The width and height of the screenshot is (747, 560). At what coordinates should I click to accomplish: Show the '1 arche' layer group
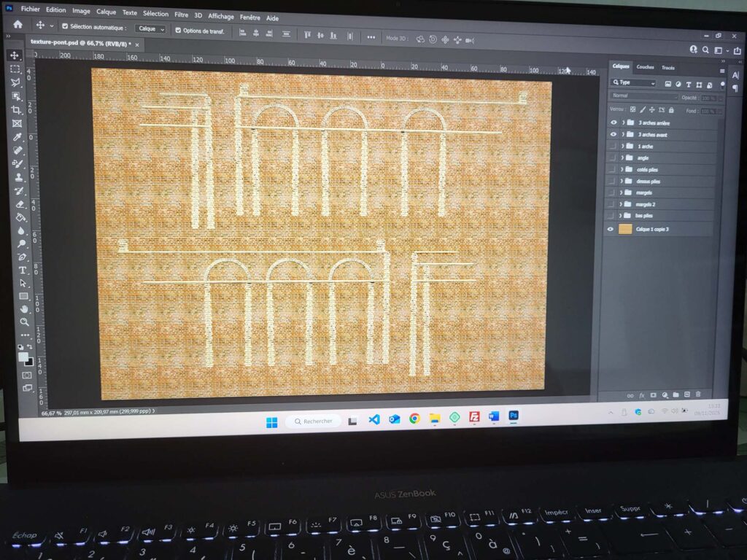(x=613, y=147)
